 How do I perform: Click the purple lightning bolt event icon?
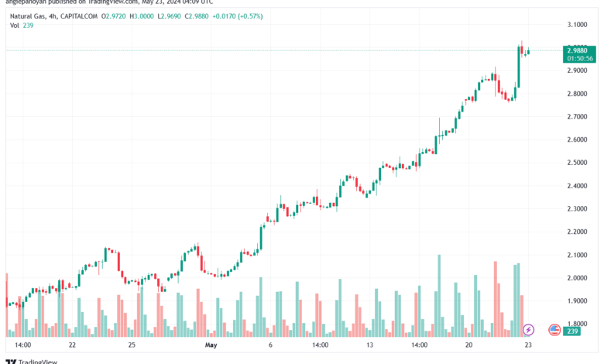tap(528, 330)
